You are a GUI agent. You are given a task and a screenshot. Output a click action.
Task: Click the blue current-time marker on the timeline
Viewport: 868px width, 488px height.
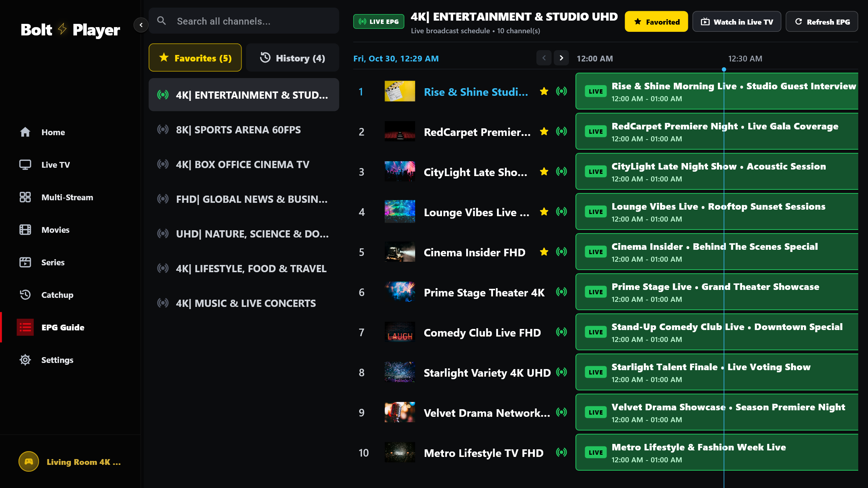724,69
